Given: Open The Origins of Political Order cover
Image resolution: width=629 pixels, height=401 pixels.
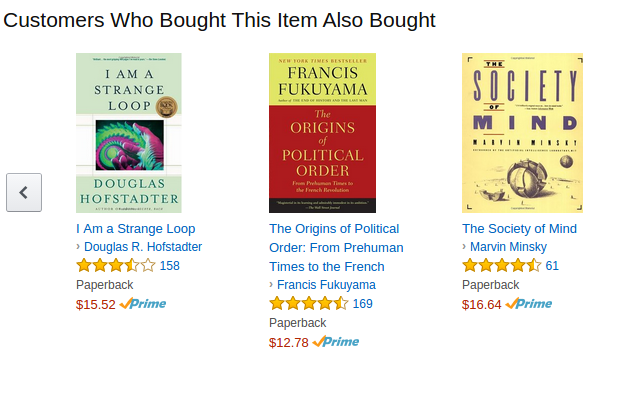Looking at the screenshot, I should coord(323,133).
